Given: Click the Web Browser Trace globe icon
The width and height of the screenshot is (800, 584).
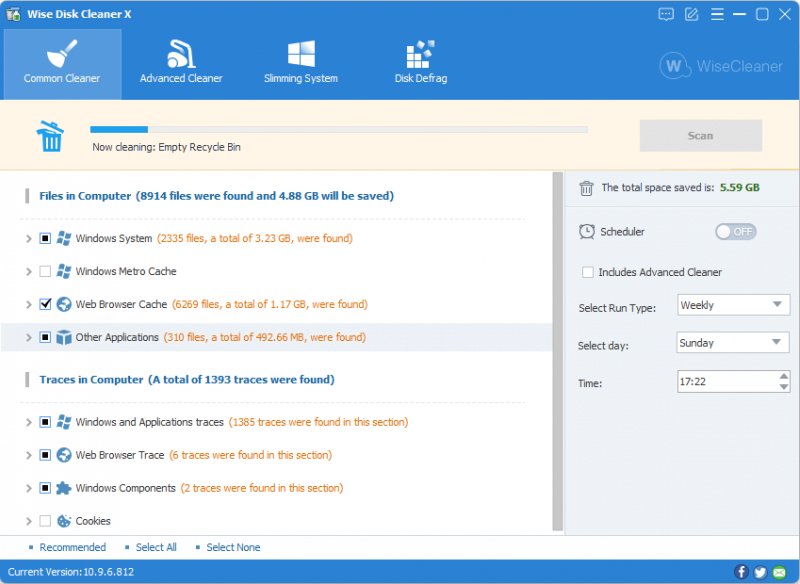Looking at the screenshot, I should click(64, 455).
